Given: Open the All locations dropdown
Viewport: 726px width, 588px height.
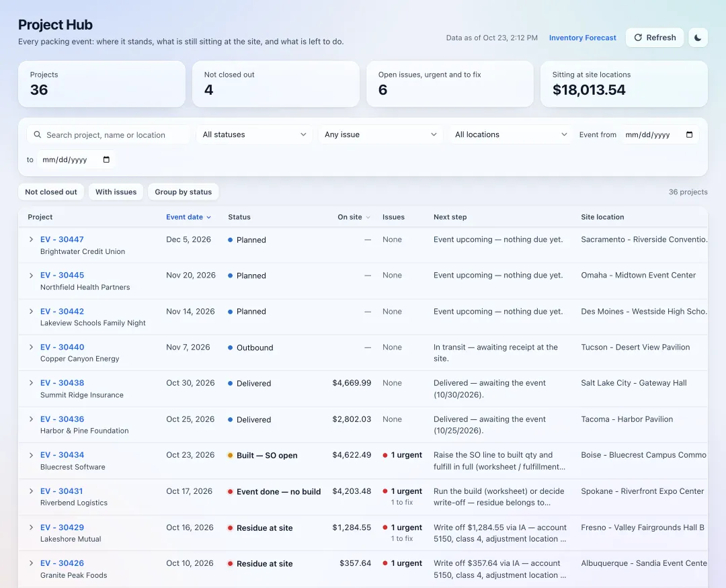Looking at the screenshot, I should click(511, 134).
